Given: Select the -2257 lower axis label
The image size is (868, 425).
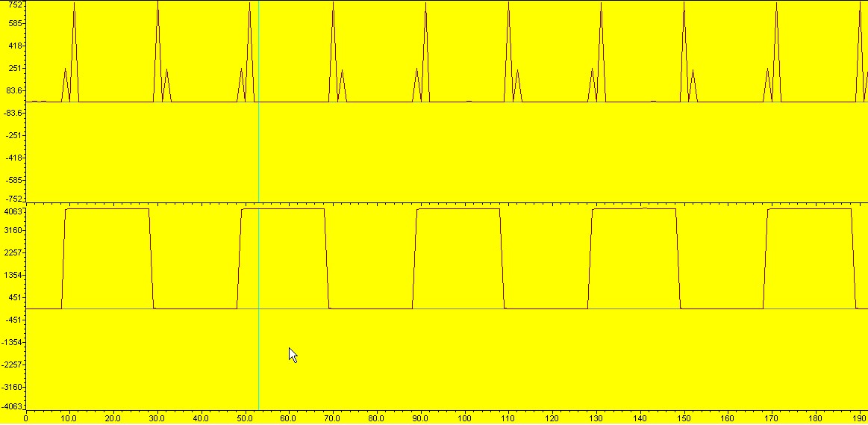Looking at the screenshot, I should (x=12, y=364).
